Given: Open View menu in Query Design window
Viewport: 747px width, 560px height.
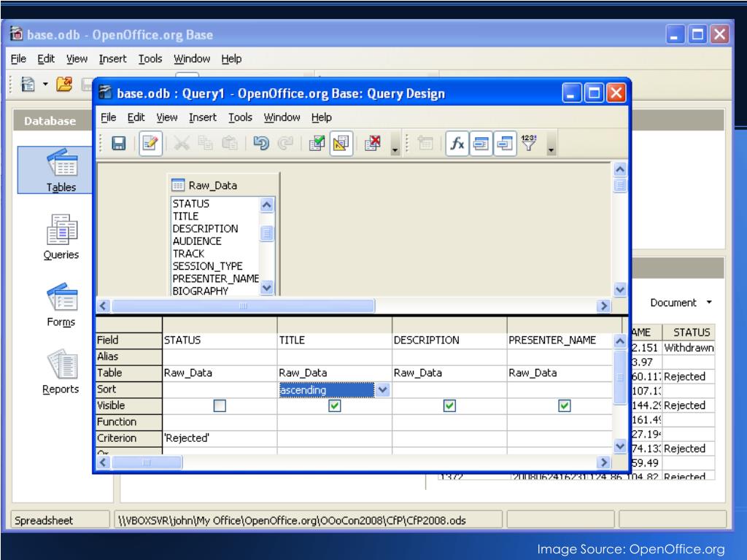Looking at the screenshot, I should (167, 117).
